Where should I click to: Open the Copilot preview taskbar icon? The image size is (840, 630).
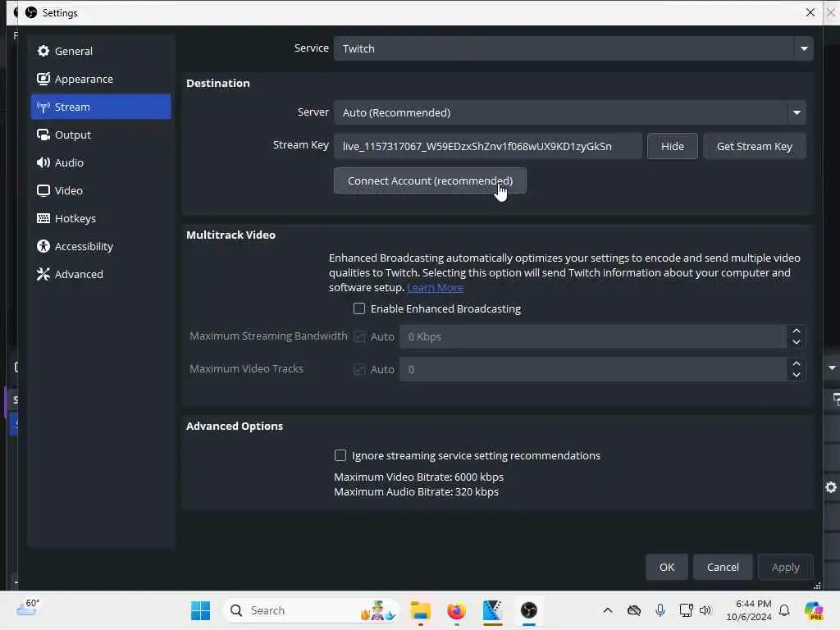pyautogui.click(x=814, y=610)
